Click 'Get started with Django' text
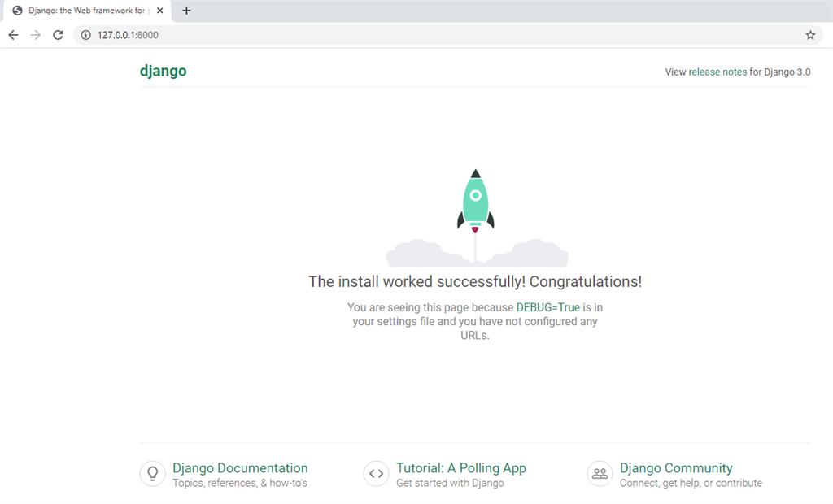833x504 pixels. point(450,484)
